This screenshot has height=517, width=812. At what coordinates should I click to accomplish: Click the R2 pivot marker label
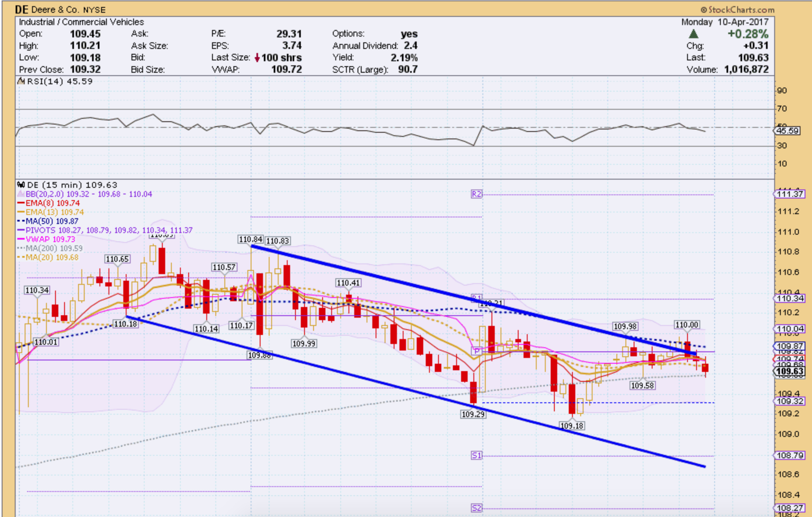click(476, 194)
